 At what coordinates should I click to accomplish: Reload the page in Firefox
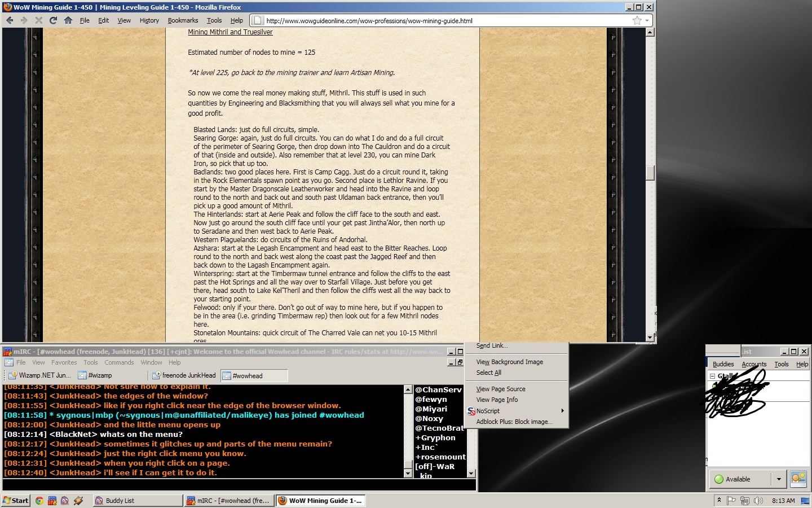(x=53, y=20)
